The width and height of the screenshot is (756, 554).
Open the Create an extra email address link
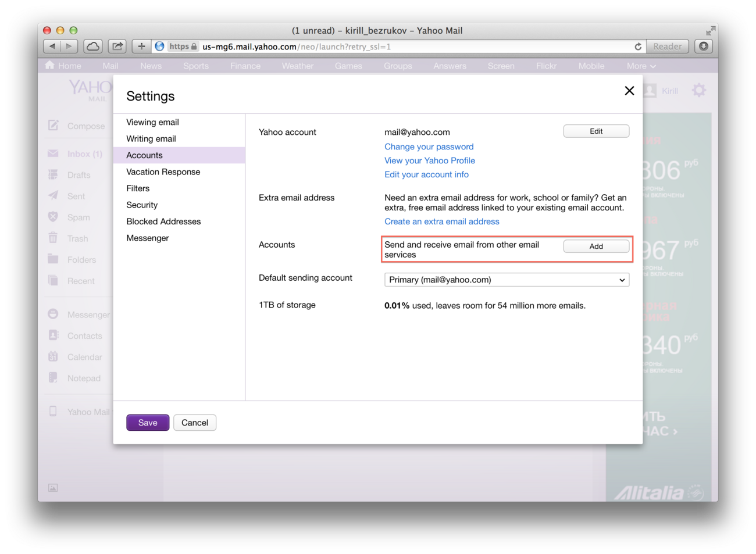point(441,221)
